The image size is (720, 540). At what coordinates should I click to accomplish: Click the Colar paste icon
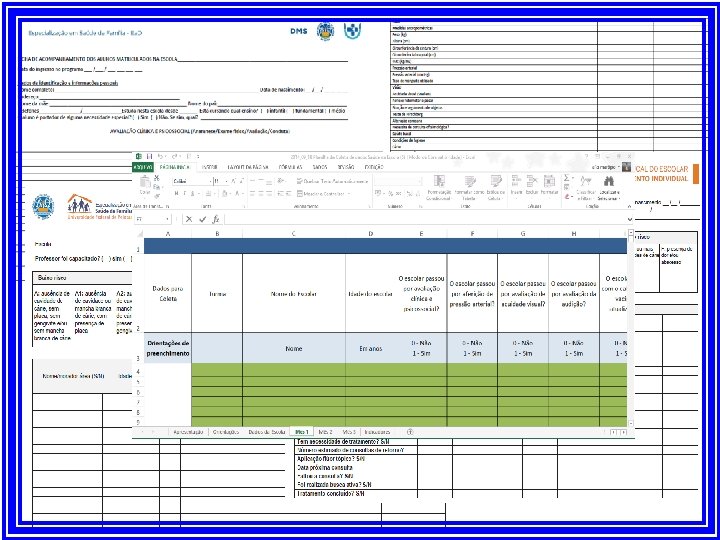145,182
